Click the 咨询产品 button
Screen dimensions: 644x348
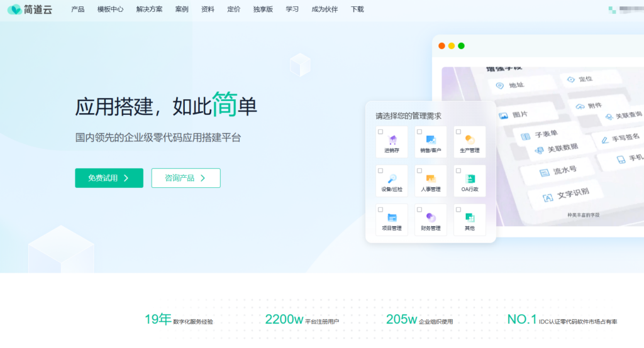click(186, 178)
